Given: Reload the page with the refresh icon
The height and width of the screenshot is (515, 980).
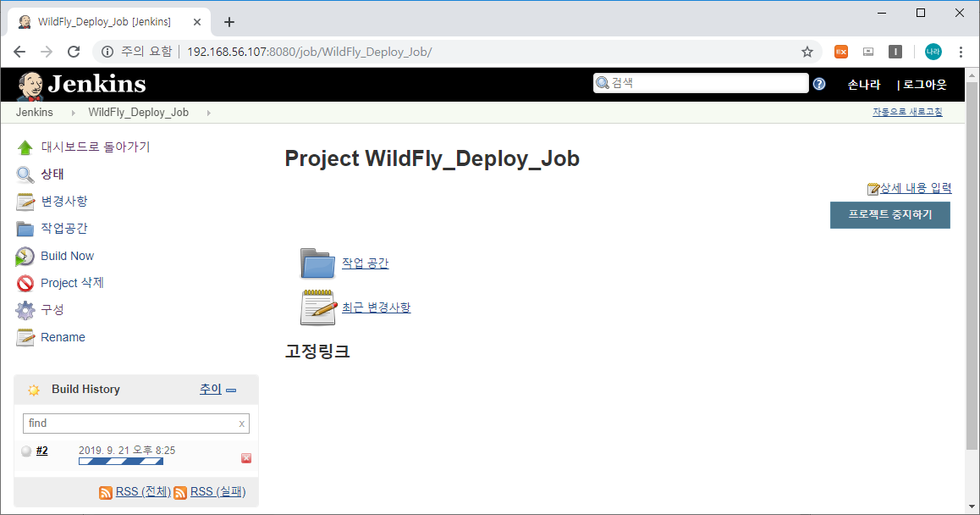Looking at the screenshot, I should click(74, 52).
